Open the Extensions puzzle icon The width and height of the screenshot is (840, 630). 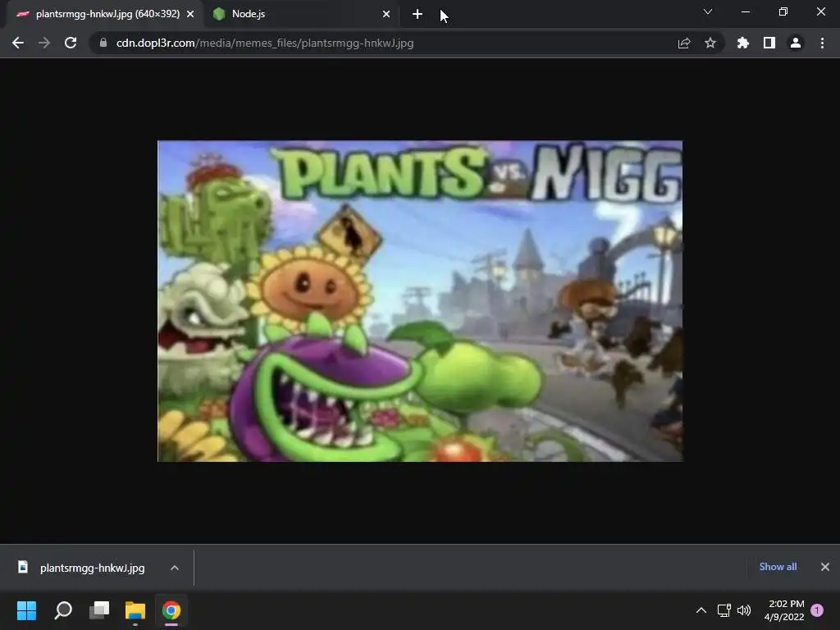pyautogui.click(x=743, y=43)
